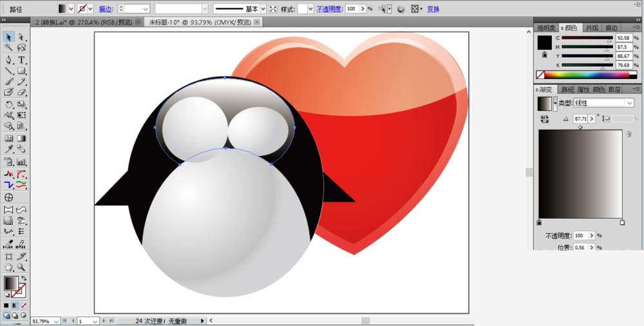Click recolor artwork wheel icon in control bar
This screenshot has height=326, width=644.
tap(401, 8)
